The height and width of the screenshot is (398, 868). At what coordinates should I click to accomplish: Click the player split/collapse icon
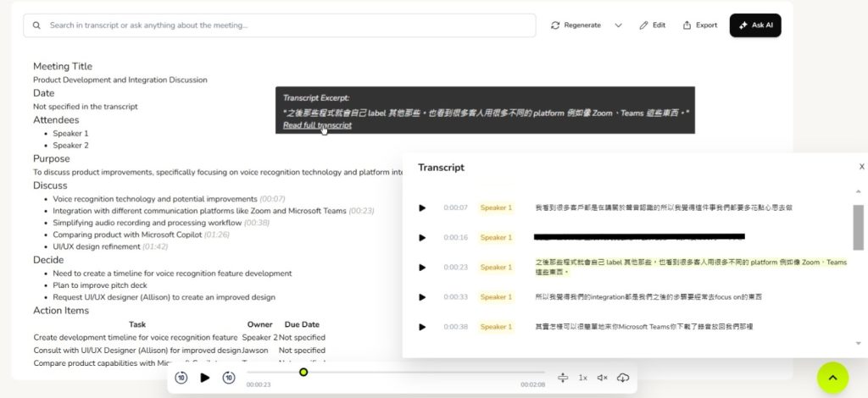coord(563,378)
